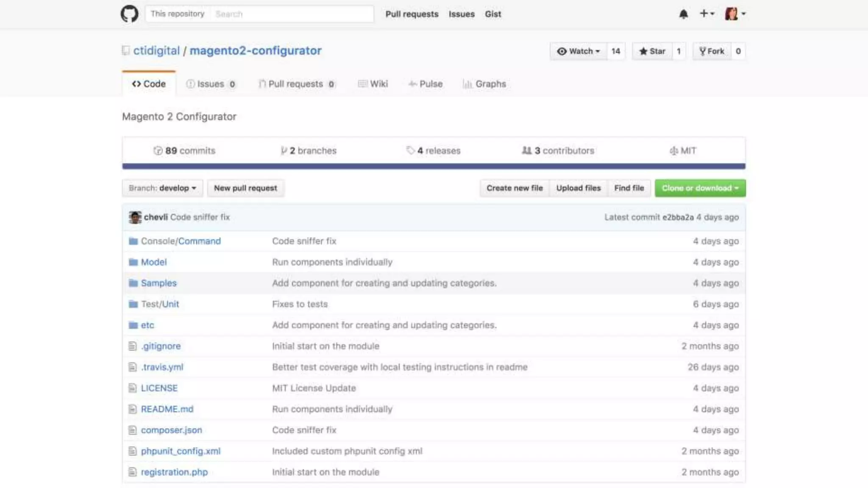Screen dimensions: 868x488
Task: Click the blue language stats bar
Action: click(x=434, y=166)
